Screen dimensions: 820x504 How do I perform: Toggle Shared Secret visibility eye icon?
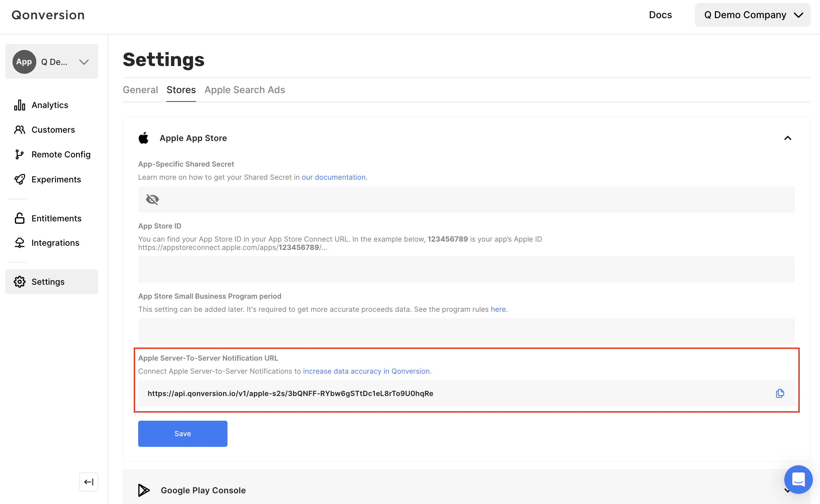(152, 199)
